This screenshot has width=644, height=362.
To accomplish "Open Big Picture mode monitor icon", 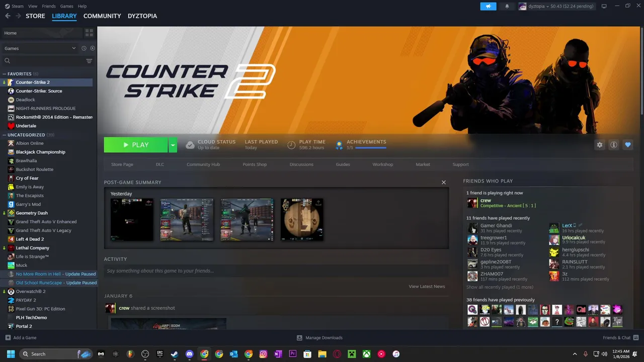I will coord(604,6).
